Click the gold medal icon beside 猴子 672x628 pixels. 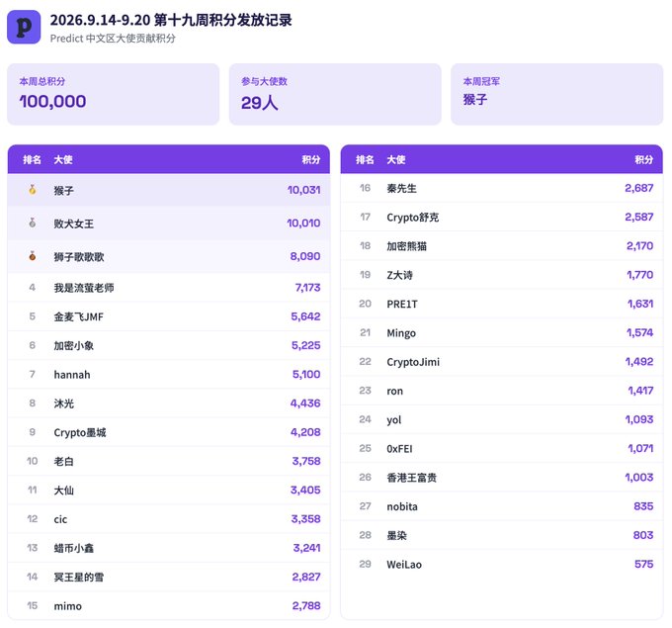[x=33, y=190]
